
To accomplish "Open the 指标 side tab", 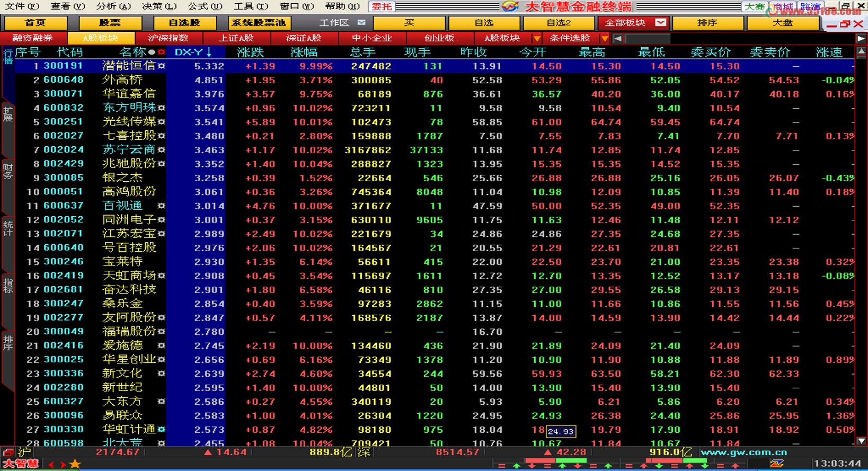I will (x=8, y=286).
